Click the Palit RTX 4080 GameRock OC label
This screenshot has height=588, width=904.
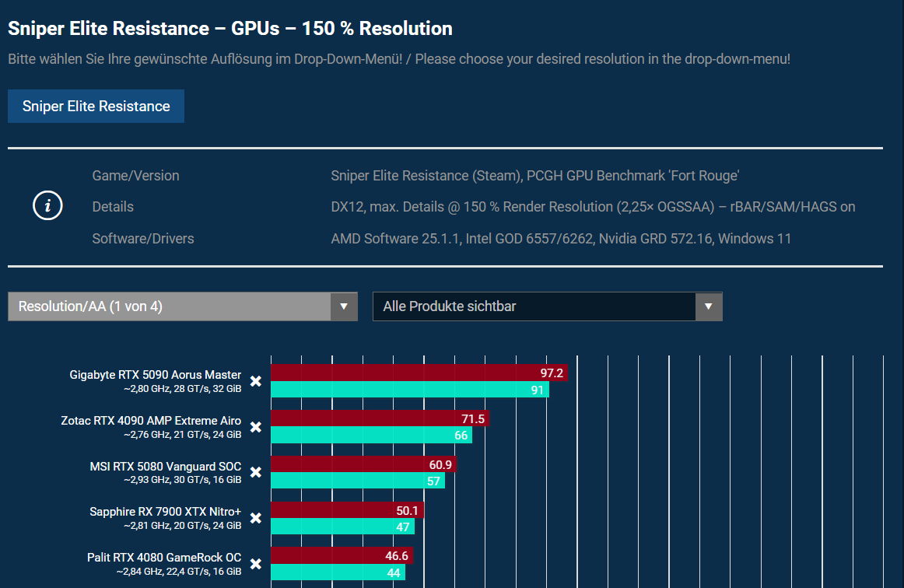click(164, 558)
